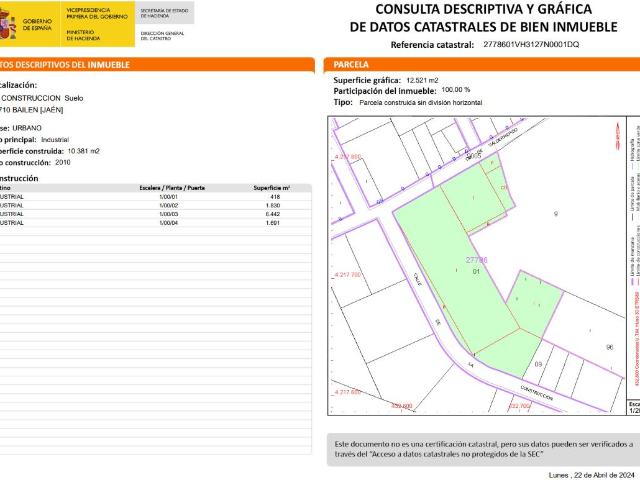Click the 'DE DATOS CATASTRALES DE BIEN INMUEBLE' title line
The image size is (640, 480).
(483, 27)
